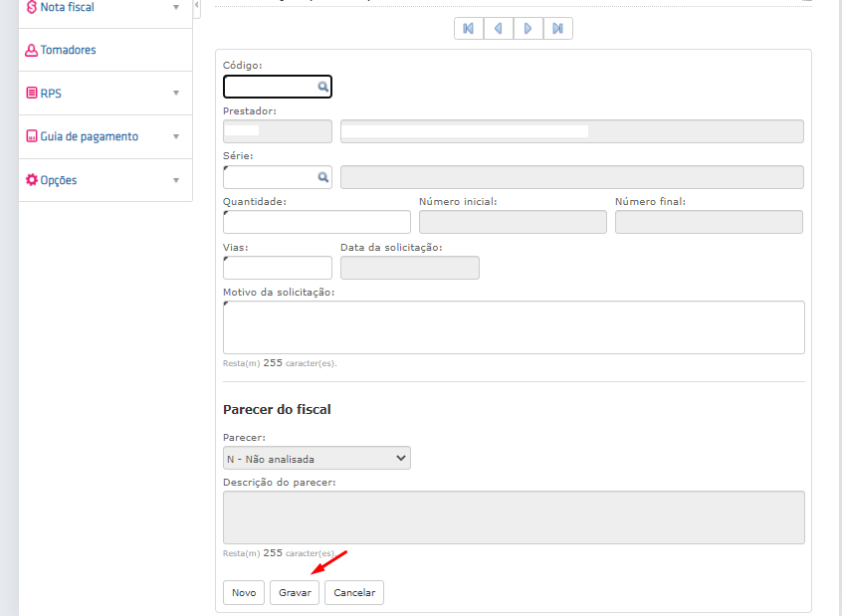The width and height of the screenshot is (842, 616).
Task: Click the Tomadores person icon
Action: click(32, 50)
